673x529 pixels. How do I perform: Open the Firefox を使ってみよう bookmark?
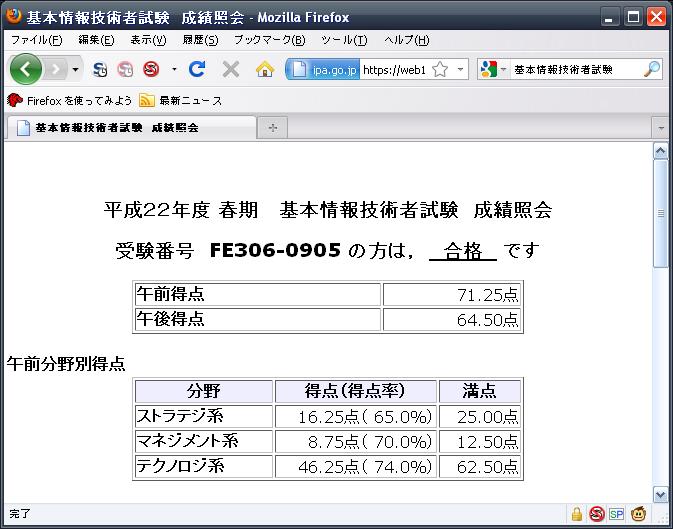pos(70,101)
